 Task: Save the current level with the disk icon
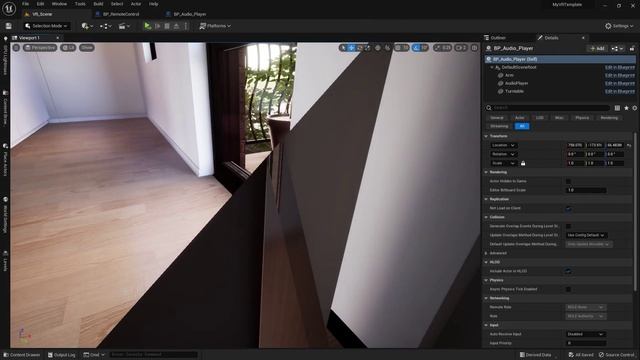[9, 26]
